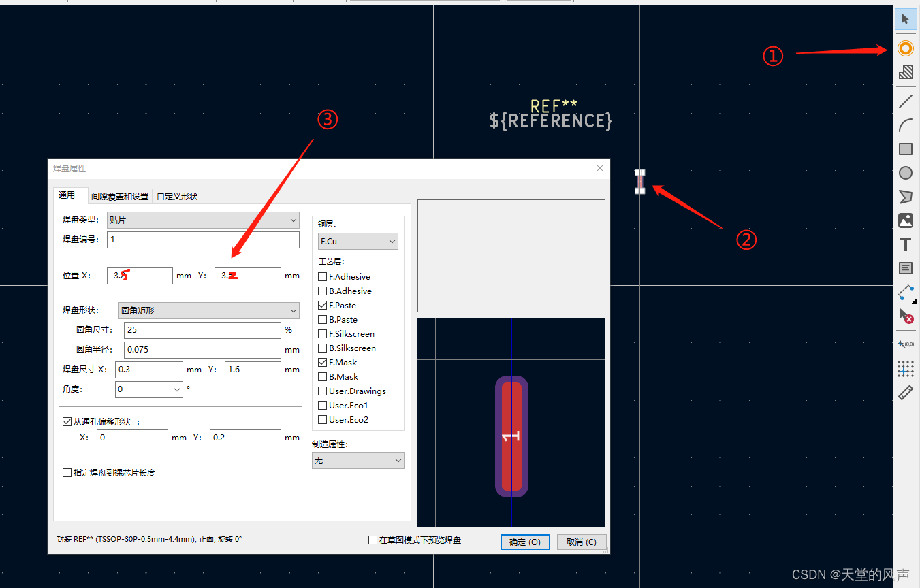920x588 pixels.
Task: Open the fabrication property dropdown
Action: coord(358,461)
